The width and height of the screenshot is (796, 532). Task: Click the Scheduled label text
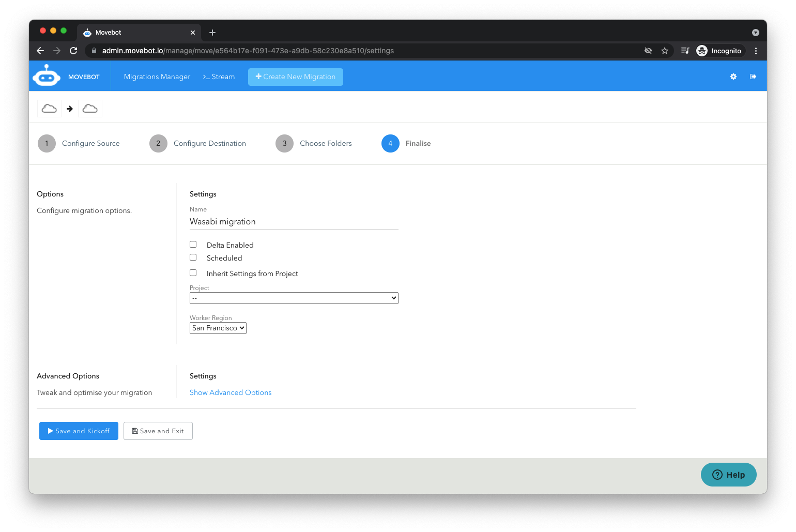point(224,258)
